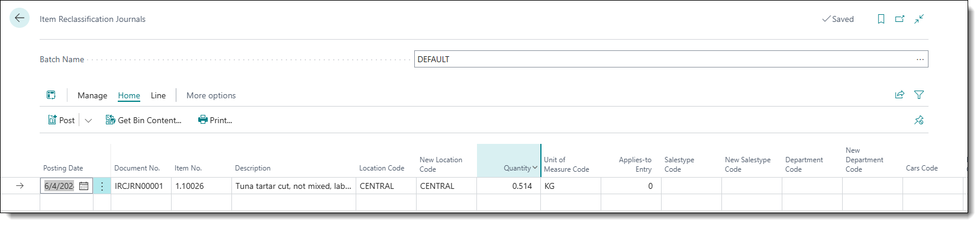This screenshot has height=225, width=980.
Task: Click the Description column header
Action: click(x=253, y=168)
